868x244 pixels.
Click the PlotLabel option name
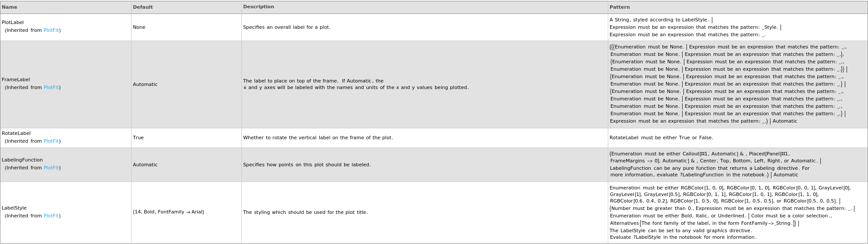tap(13, 23)
